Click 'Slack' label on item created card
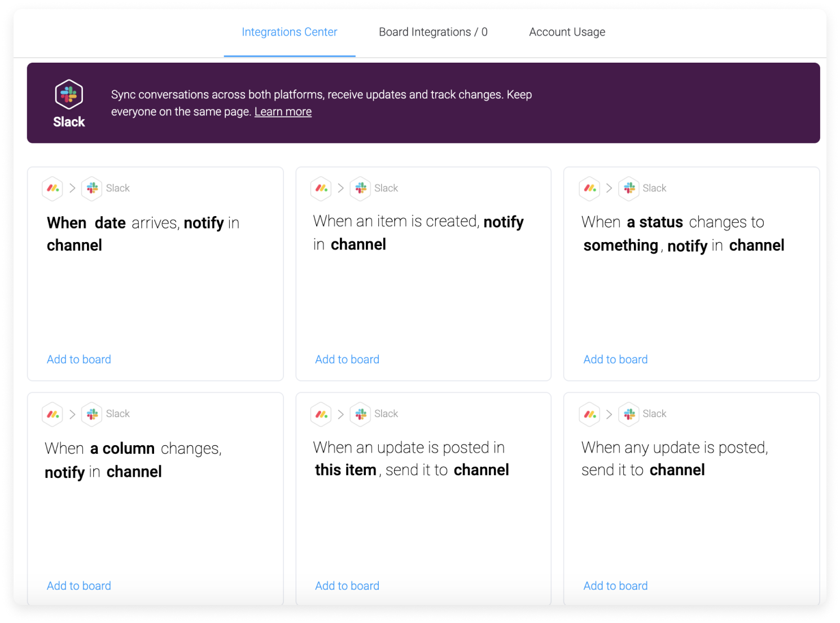The height and width of the screenshot is (623, 840). [386, 188]
